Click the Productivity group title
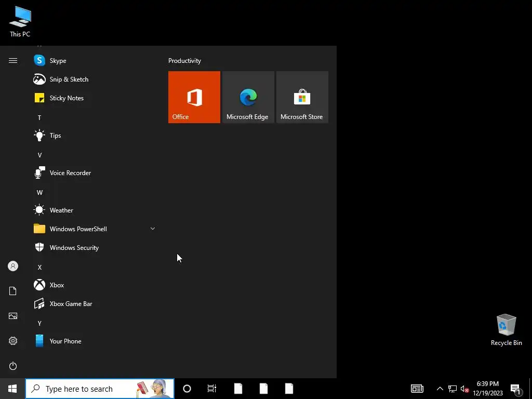 [184, 61]
